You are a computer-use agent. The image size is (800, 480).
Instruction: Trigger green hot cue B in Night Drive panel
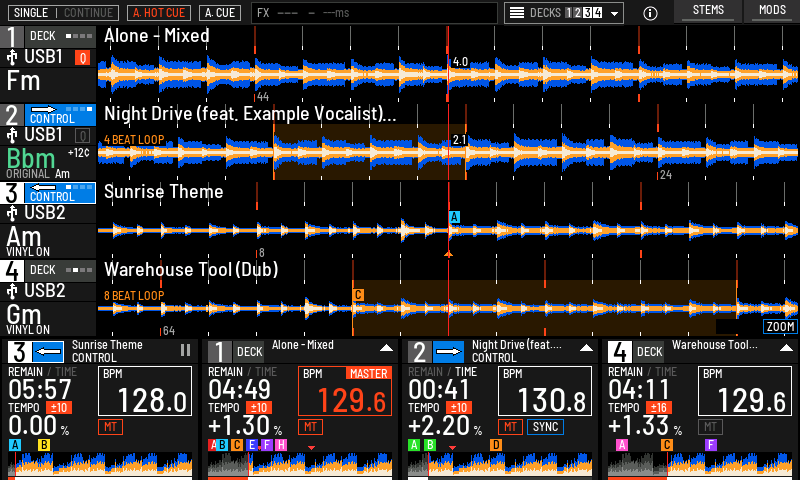[x=430, y=445]
